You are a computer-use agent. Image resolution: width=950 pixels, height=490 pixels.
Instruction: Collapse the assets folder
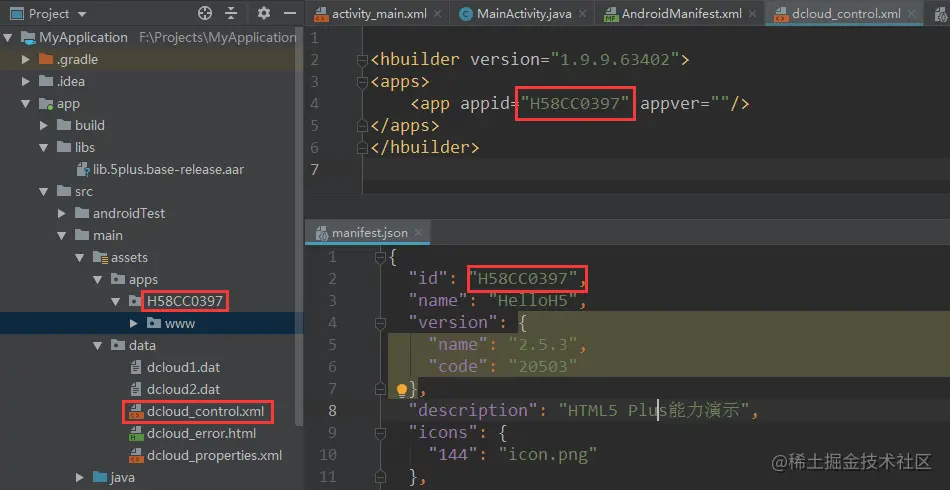[x=80, y=257]
